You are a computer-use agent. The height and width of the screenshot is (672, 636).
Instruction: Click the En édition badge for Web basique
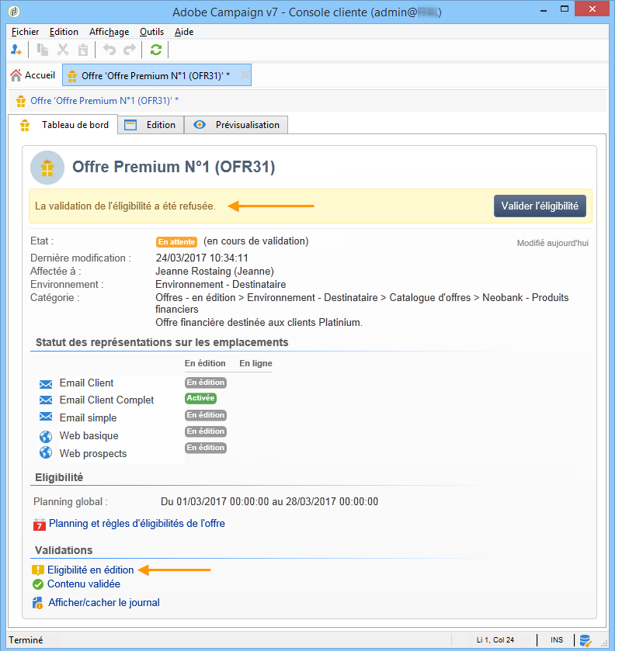coord(206,431)
